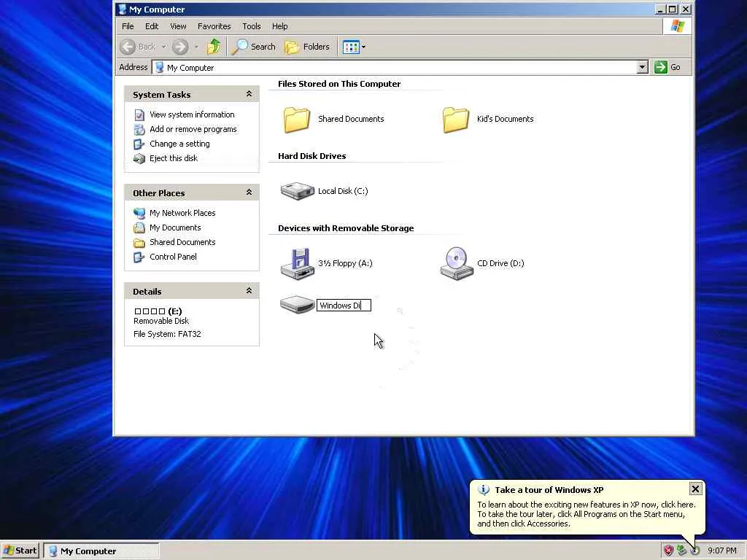Open Control Panel link
747x560 pixels.
(x=173, y=257)
